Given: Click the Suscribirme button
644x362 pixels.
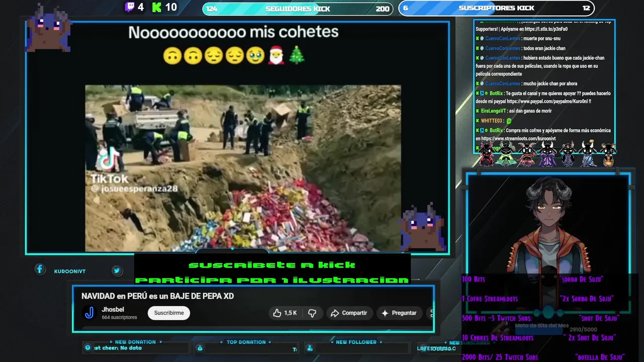Looking at the screenshot, I should (169, 313).
